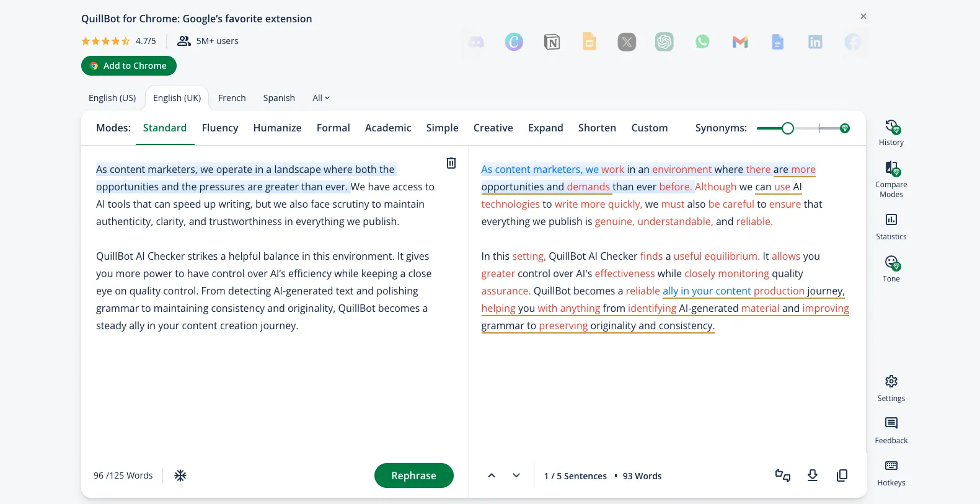The height and width of the screenshot is (504, 980).
Task: Click the Gmail app icon
Action: pyautogui.click(x=740, y=42)
